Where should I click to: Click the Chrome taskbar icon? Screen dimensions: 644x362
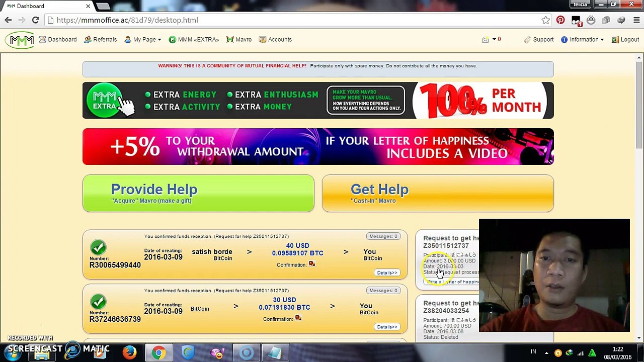click(158, 353)
